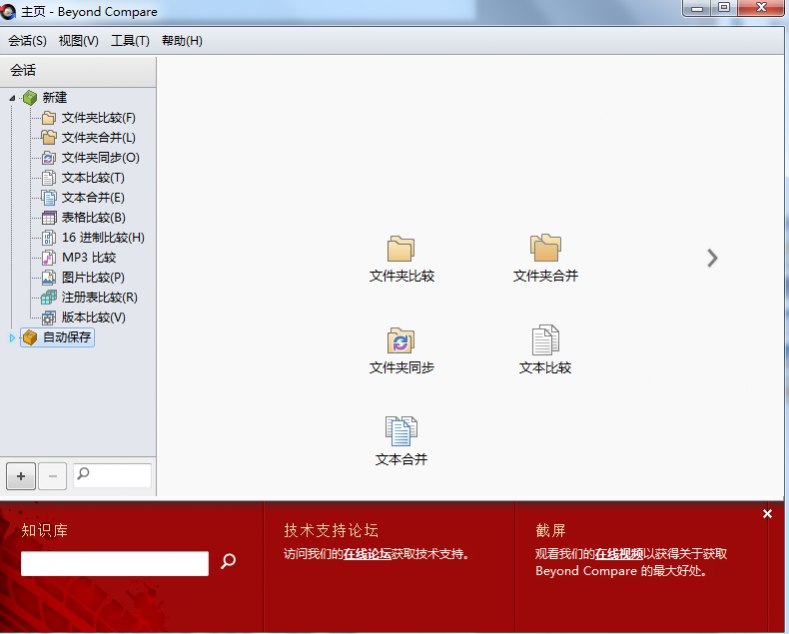Click the 新建 green cube icon
The image size is (789, 634).
[30, 98]
